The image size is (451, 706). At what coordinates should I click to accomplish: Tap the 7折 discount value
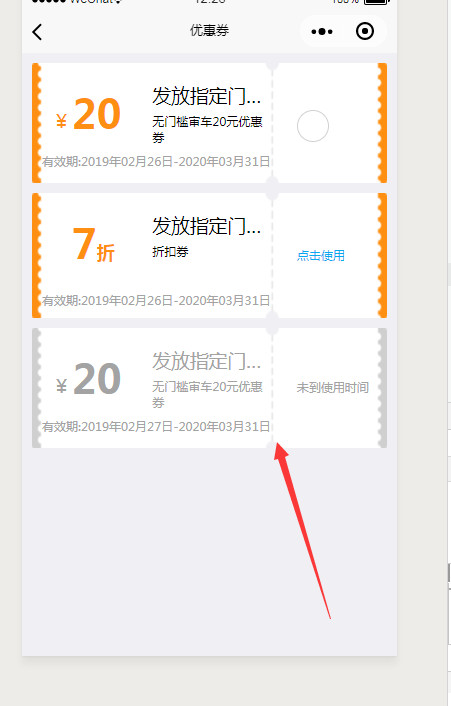click(94, 244)
